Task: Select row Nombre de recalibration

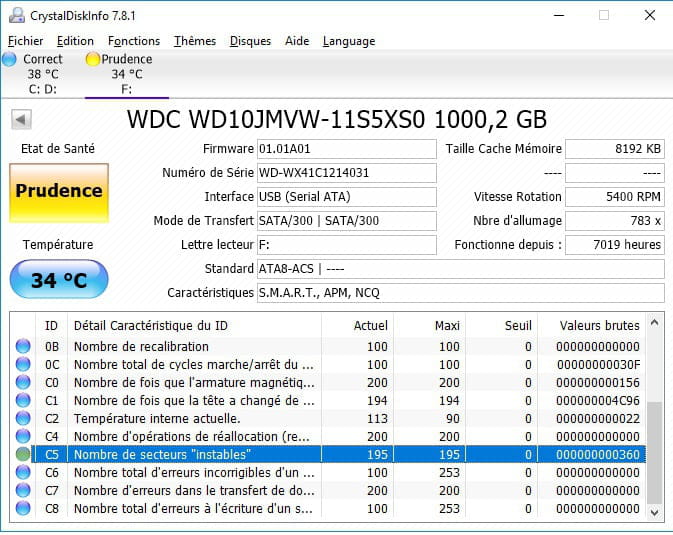Action: pos(328,346)
